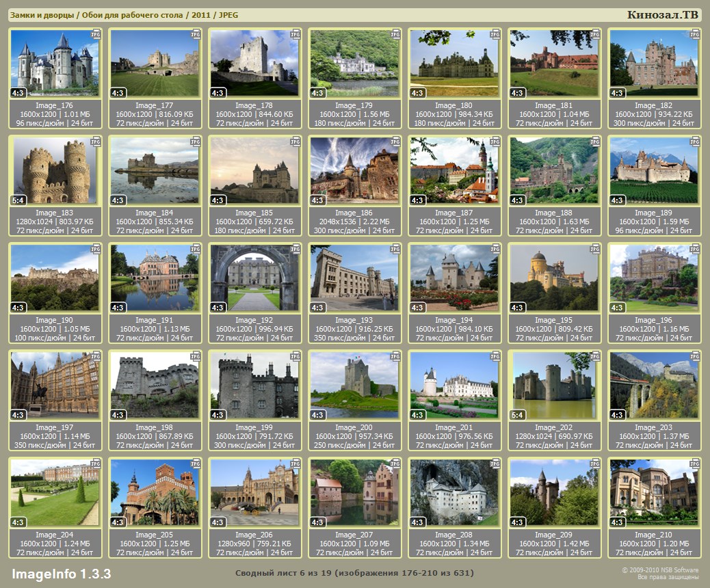Open the Image_191 moated pink castle thumbnail
The width and height of the screenshot is (710, 588).
(x=155, y=278)
